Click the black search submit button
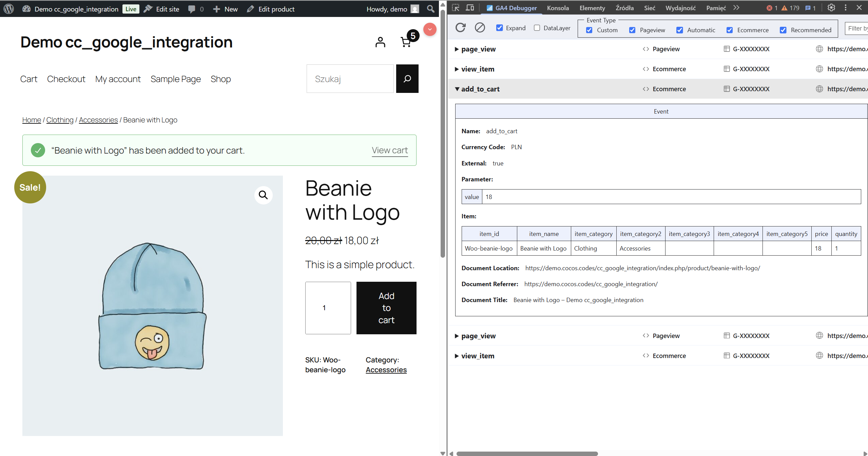 pos(407,79)
